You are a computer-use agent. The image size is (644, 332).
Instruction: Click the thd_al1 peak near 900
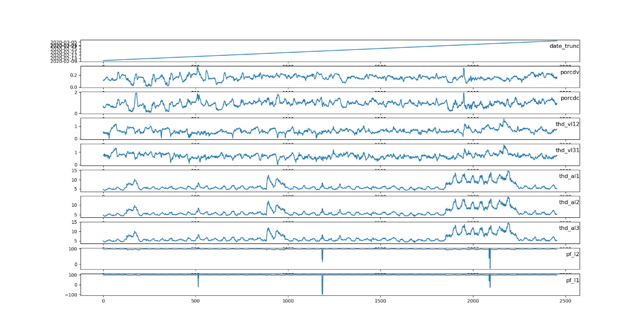[268, 176]
